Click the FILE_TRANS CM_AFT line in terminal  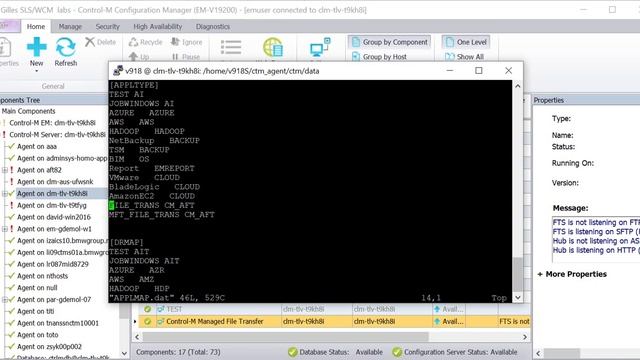152,205
